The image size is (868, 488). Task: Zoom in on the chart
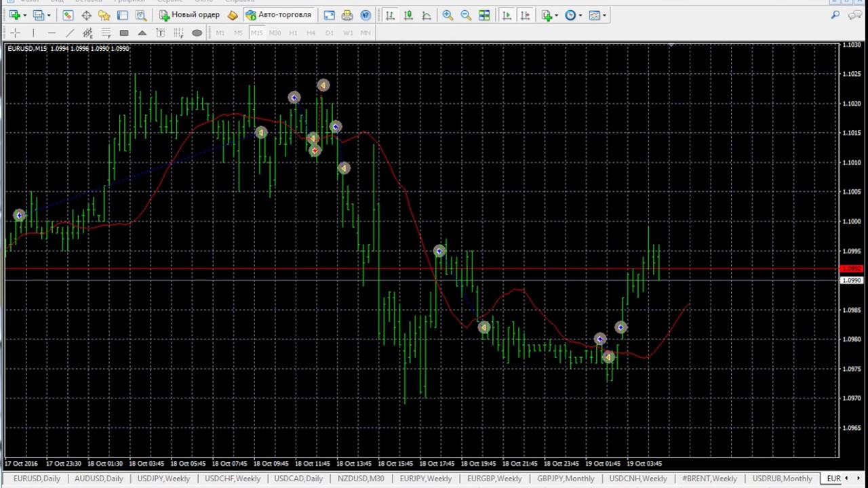[448, 15]
